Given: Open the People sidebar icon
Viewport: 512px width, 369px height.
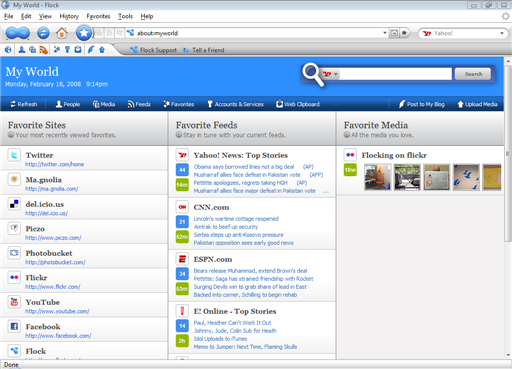Looking at the screenshot, I should 22,50.
